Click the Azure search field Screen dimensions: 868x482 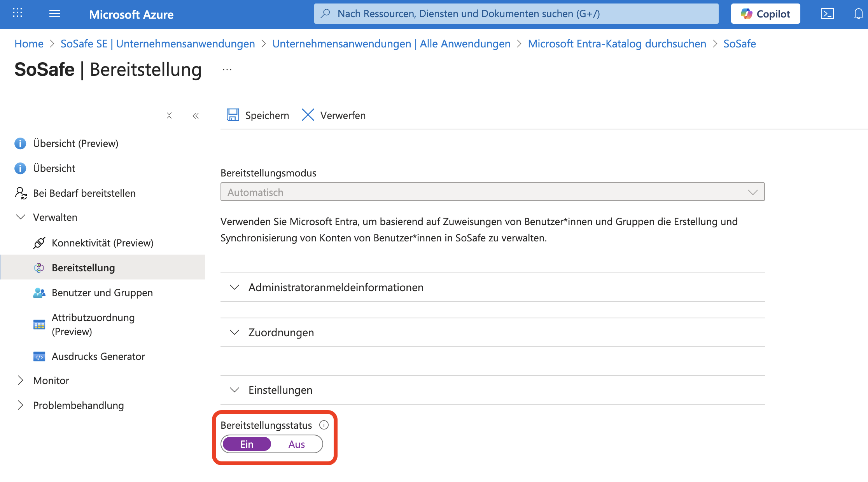point(516,14)
